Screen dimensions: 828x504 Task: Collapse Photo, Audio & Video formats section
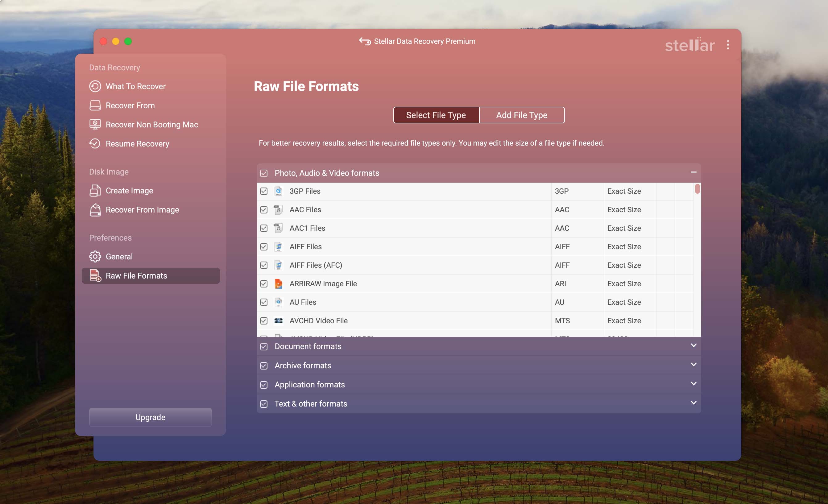pos(693,172)
